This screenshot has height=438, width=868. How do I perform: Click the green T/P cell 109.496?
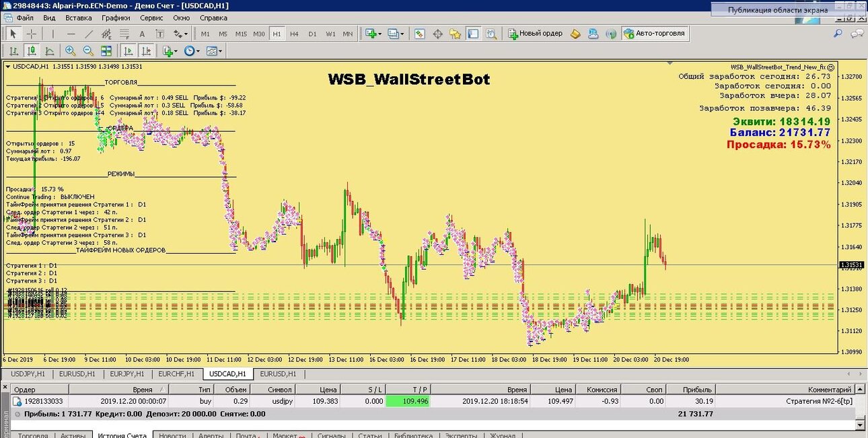[408, 401]
